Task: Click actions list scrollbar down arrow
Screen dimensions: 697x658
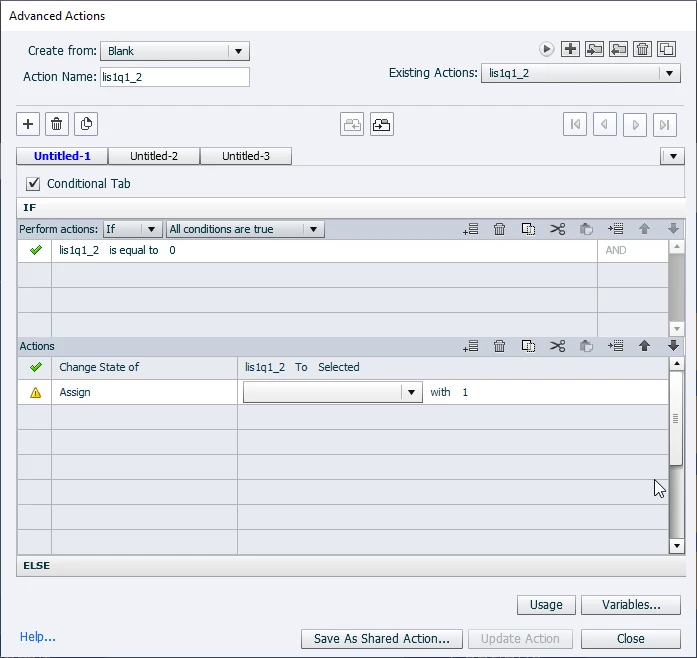Action: click(677, 546)
